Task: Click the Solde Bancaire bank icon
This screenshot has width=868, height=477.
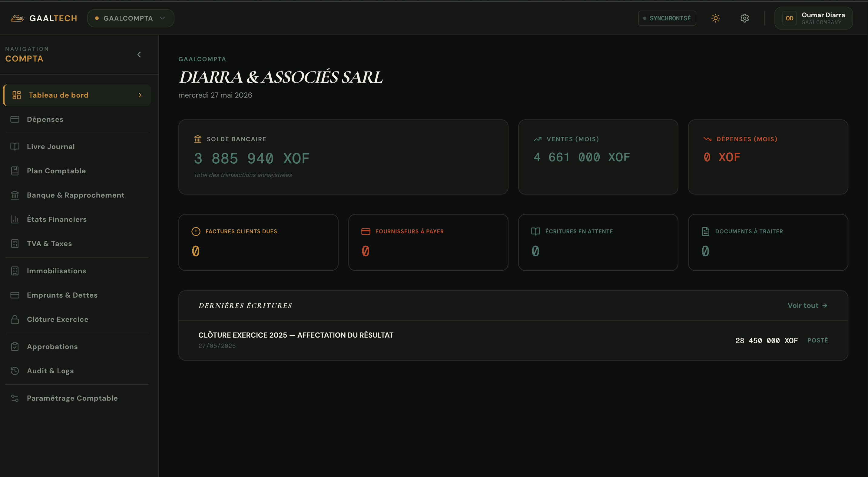Action: (x=198, y=139)
